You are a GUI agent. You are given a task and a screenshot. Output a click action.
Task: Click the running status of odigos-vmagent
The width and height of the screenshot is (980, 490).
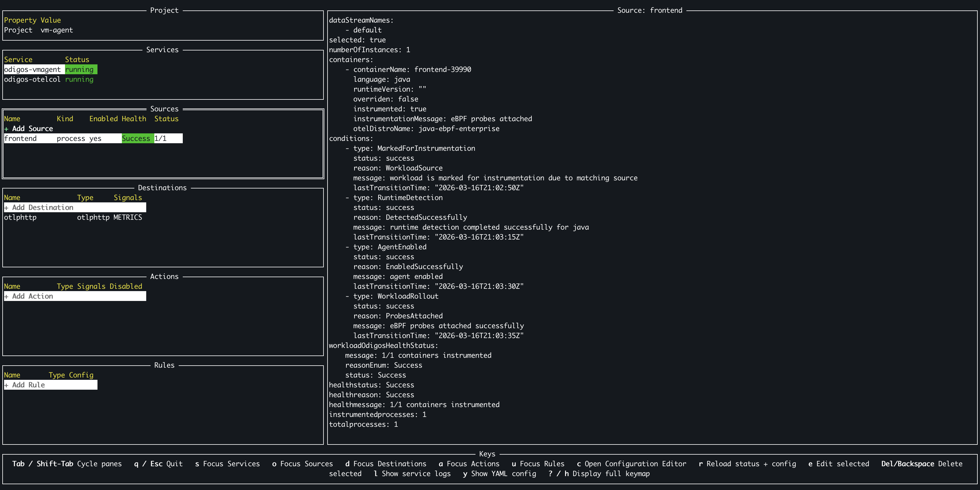tap(79, 70)
